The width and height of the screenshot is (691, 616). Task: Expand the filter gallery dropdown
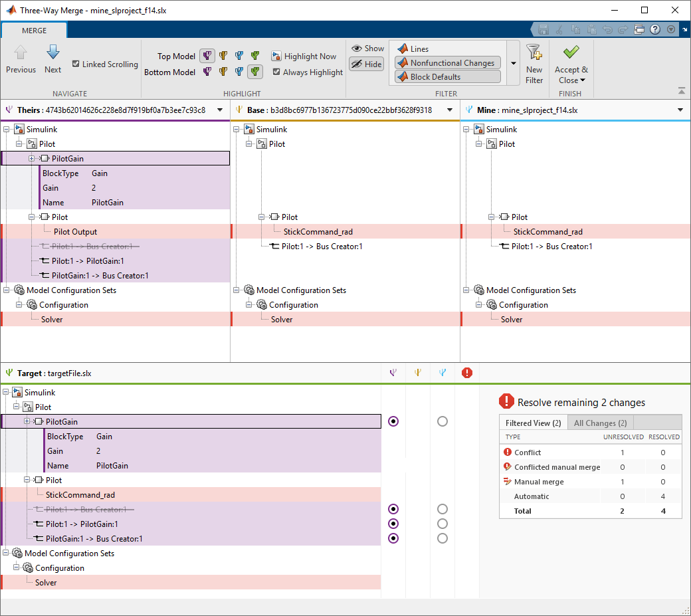tap(514, 63)
